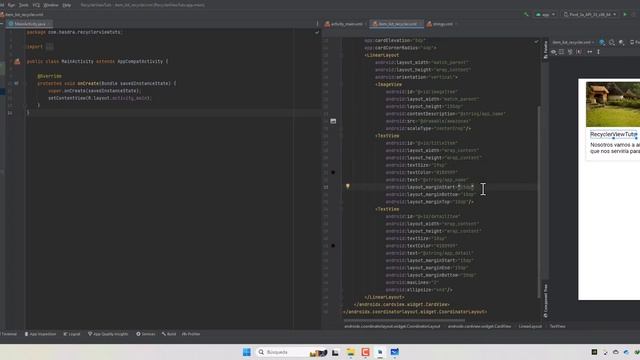
Task: Open the VCS menu
Action: 36,5
